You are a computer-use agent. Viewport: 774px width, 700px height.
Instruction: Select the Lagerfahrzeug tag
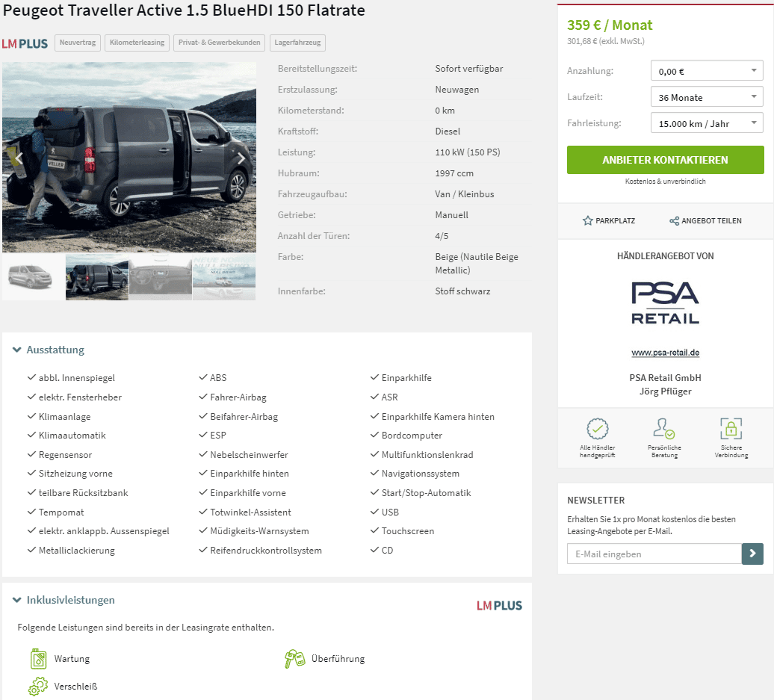click(297, 43)
